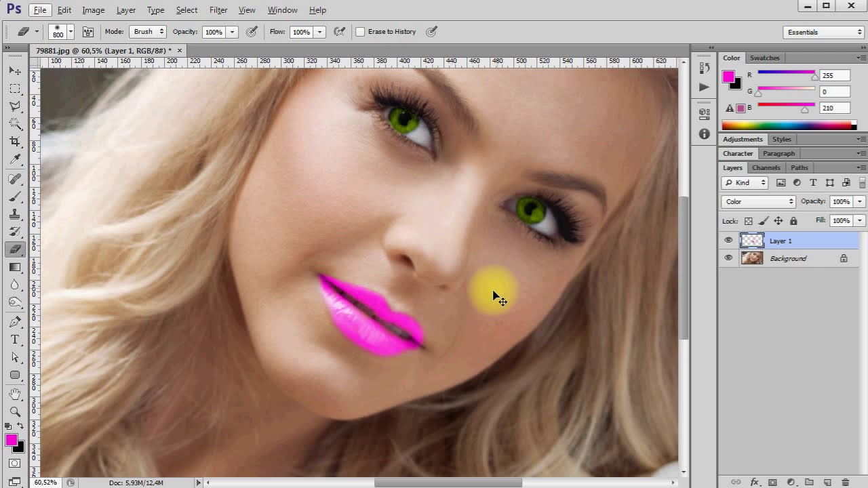This screenshot has width=868, height=488.
Task: Select the Eyedropper tool
Action: pos(15,159)
